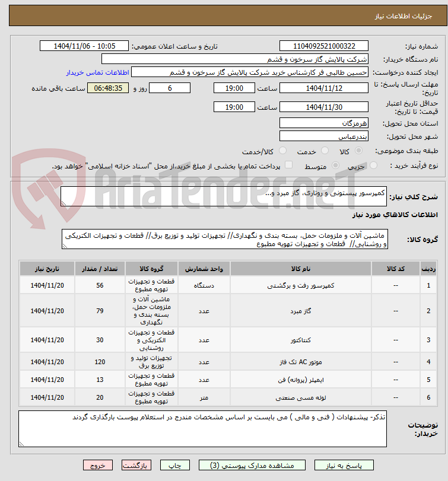Click the quantity cell 13
This screenshot has height=481, width=448.
point(100,380)
